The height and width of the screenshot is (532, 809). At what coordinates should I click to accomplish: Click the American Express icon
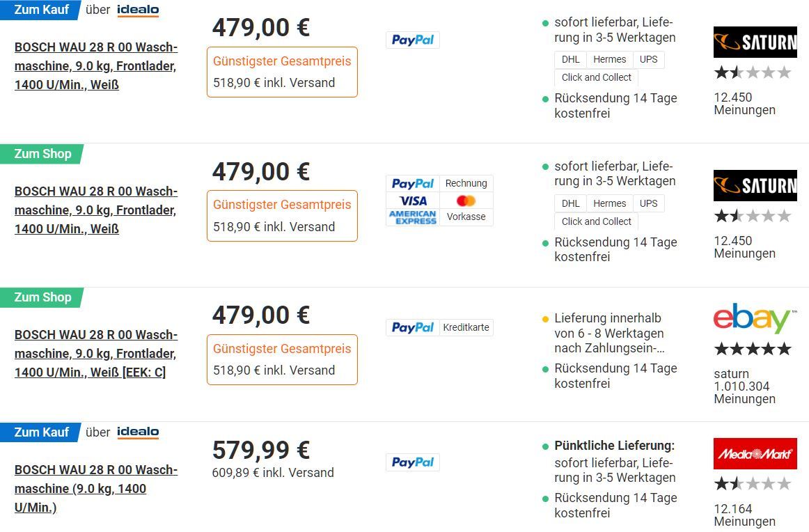413,217
